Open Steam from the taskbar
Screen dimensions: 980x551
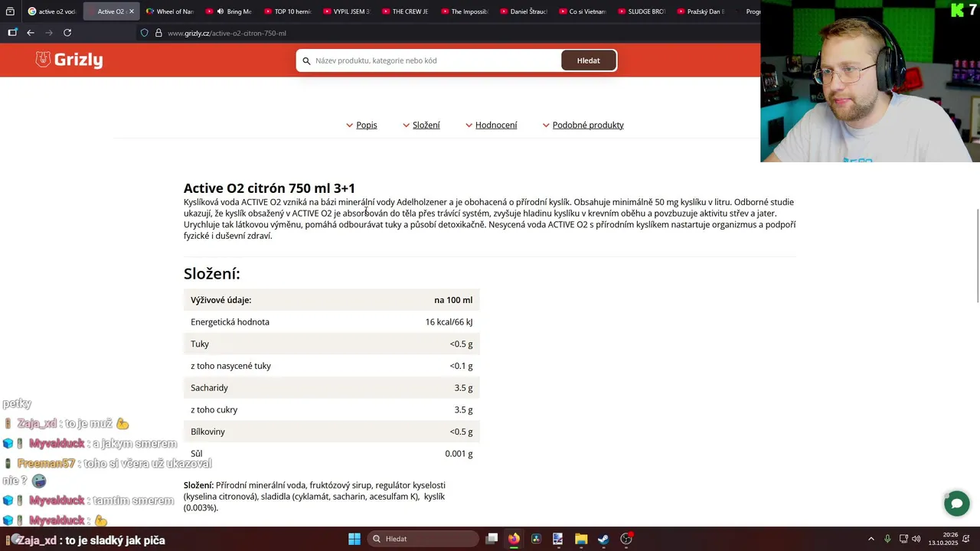coord(603,539)
